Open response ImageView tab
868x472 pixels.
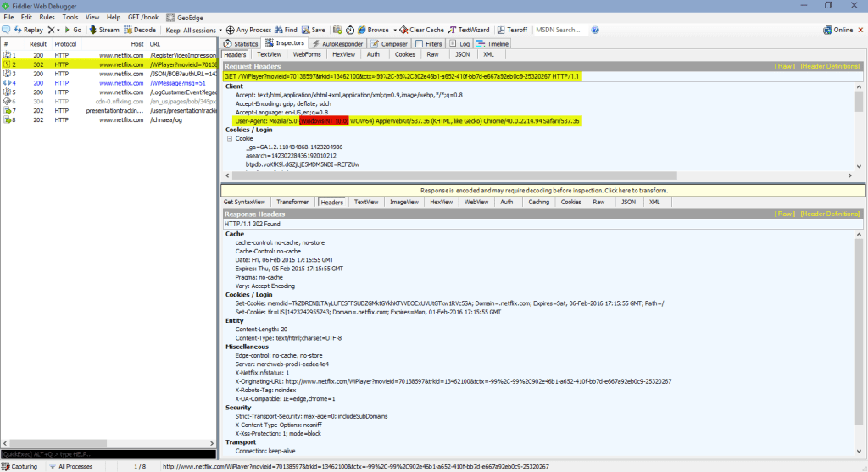click(404, 202)
